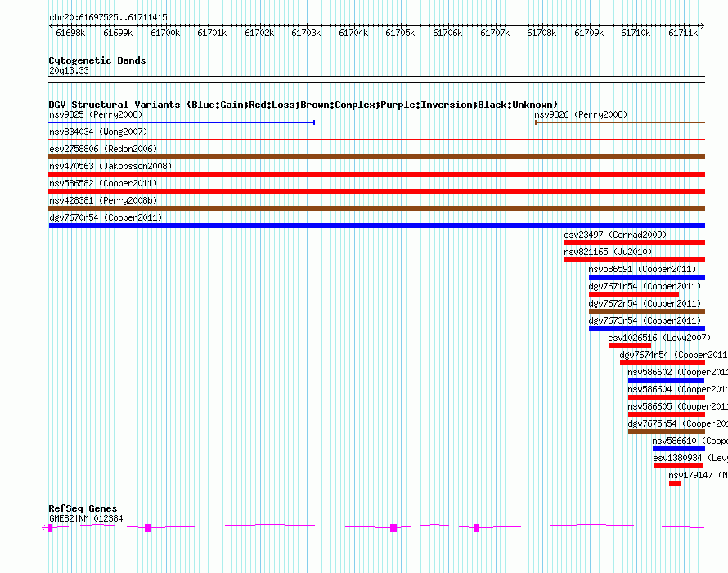The height and width of the screenshot is (573, 728).
Task: Click GMEB2 exon near 61699.5k
Action: click(147, 528)
